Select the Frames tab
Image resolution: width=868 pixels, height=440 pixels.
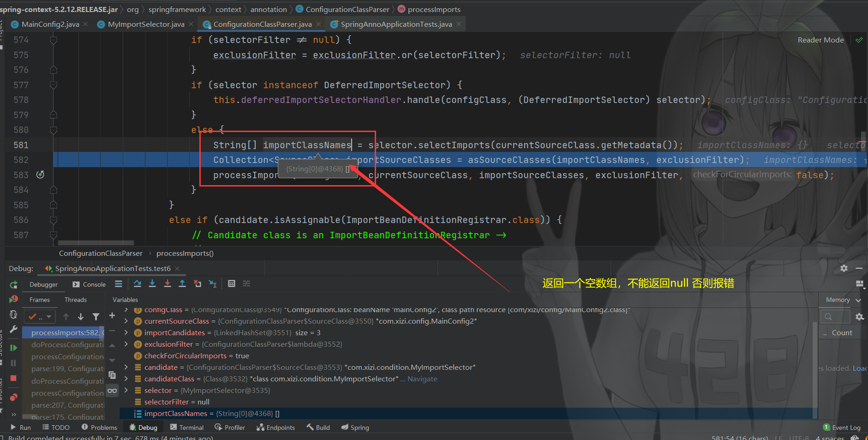click(x=40, y=300)
